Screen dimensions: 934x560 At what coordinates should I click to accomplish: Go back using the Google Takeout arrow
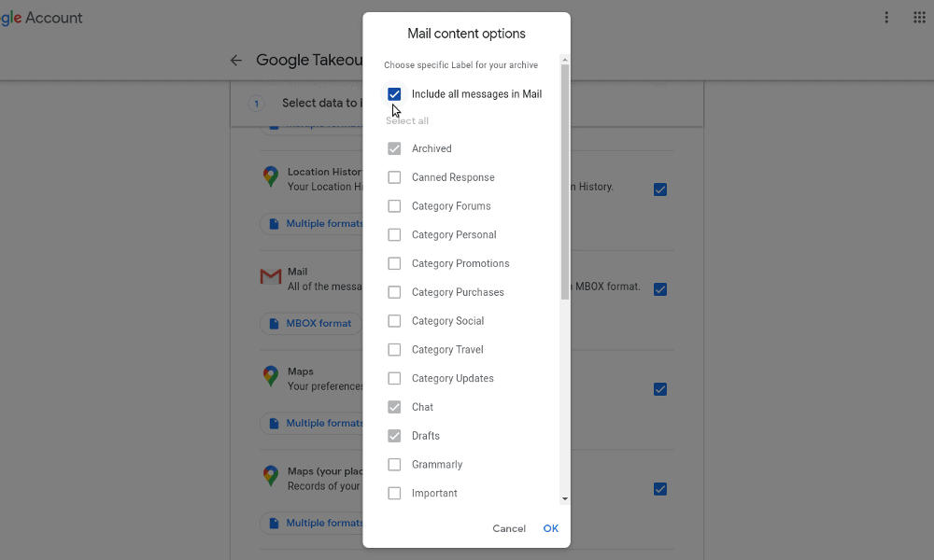(x=236, y=60)
